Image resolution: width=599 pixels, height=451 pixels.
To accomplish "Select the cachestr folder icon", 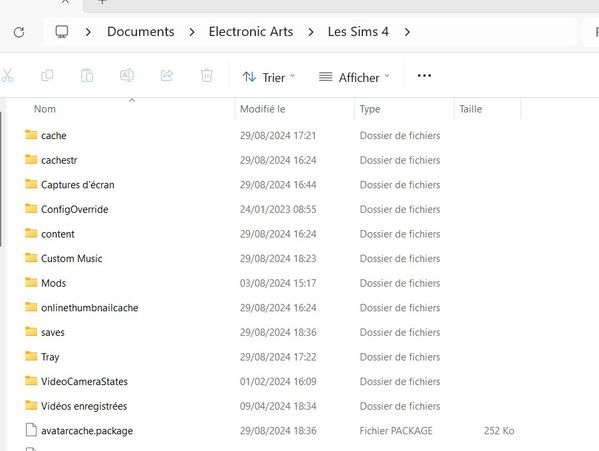I will click(x=31, y=159).
